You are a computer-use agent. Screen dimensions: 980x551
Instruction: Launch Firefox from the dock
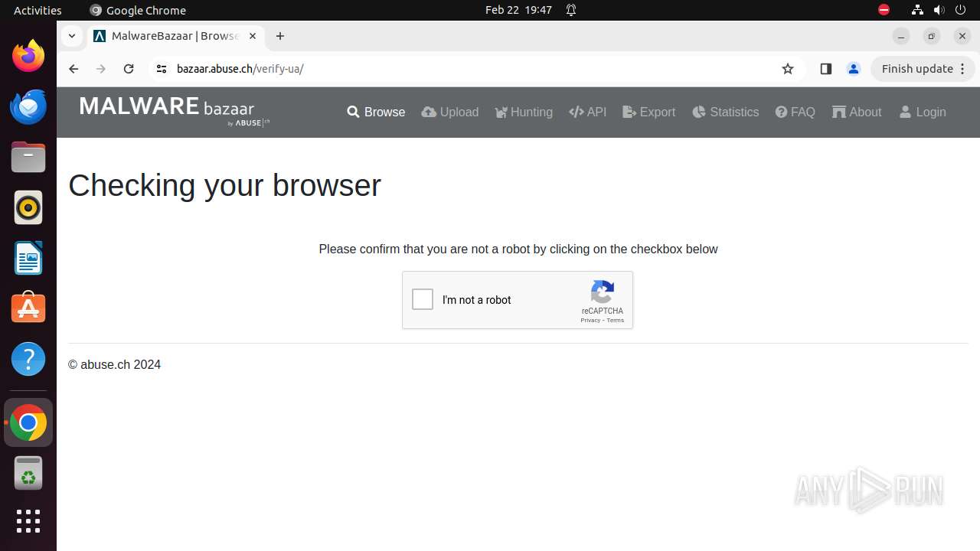click(x=28, y=56)
